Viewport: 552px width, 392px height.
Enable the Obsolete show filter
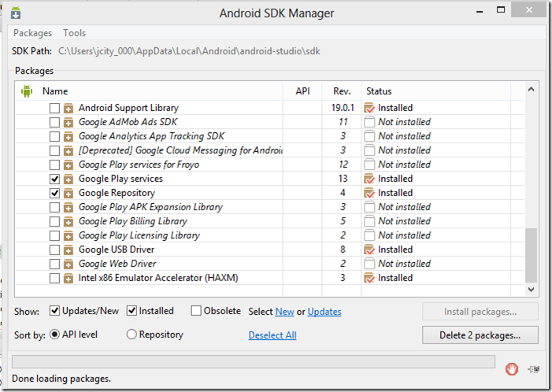point(196,311)
